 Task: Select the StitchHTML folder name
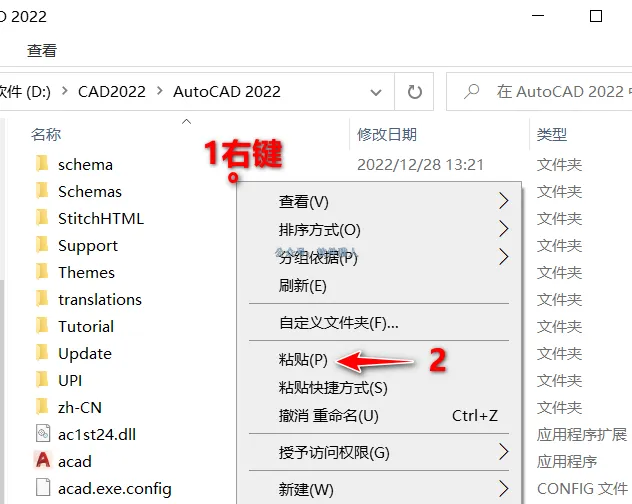click(x=101, y=219)
